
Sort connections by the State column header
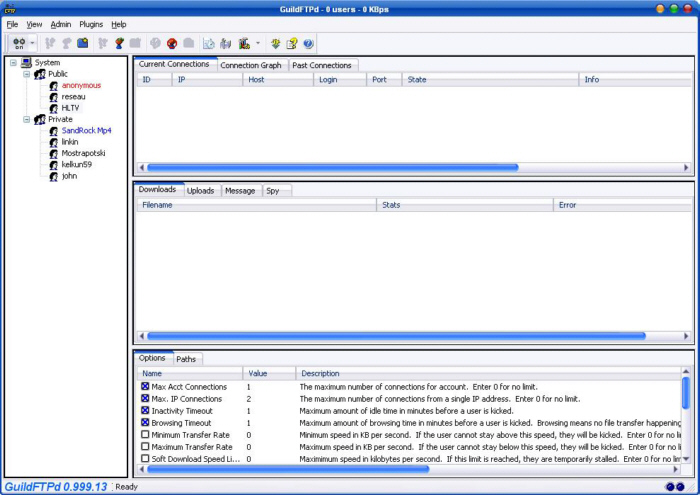(x=490, y=79)
